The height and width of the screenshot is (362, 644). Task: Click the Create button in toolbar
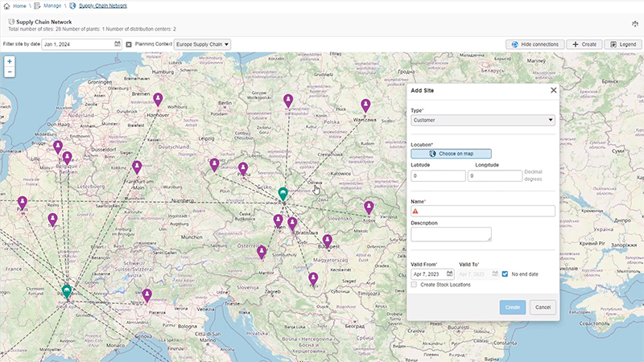584,44
